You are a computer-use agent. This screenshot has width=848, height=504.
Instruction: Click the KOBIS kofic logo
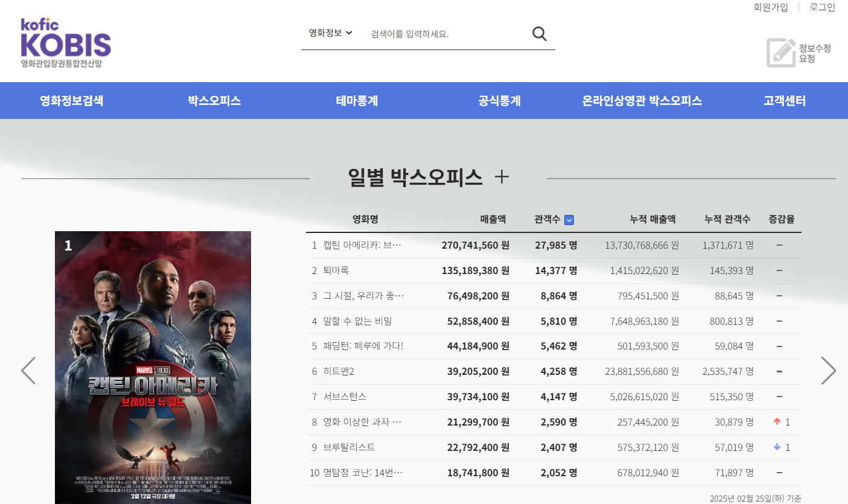[66, 42]
